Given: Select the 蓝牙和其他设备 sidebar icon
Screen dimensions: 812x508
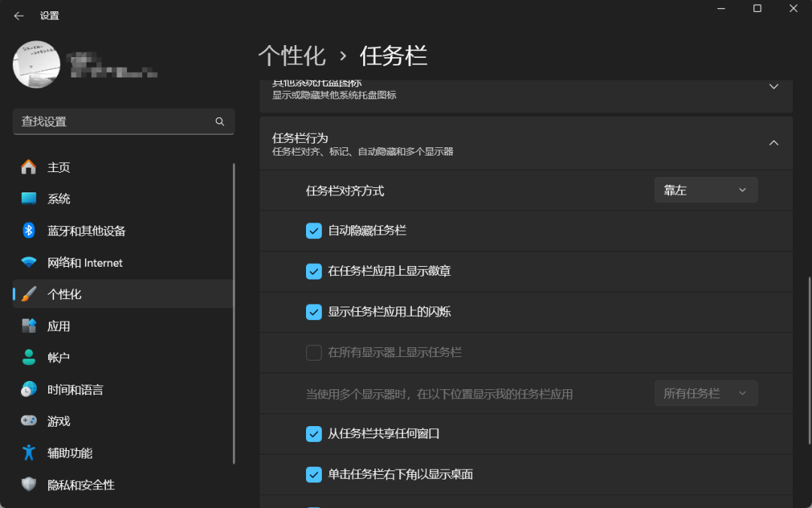Looking at the screenshot, I should click(28, 231).
